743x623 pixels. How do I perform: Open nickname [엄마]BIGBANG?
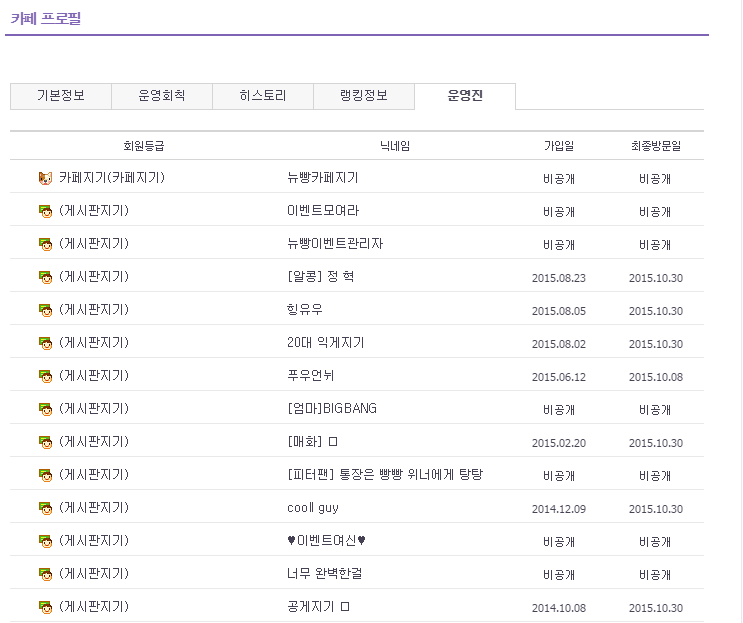332,408
